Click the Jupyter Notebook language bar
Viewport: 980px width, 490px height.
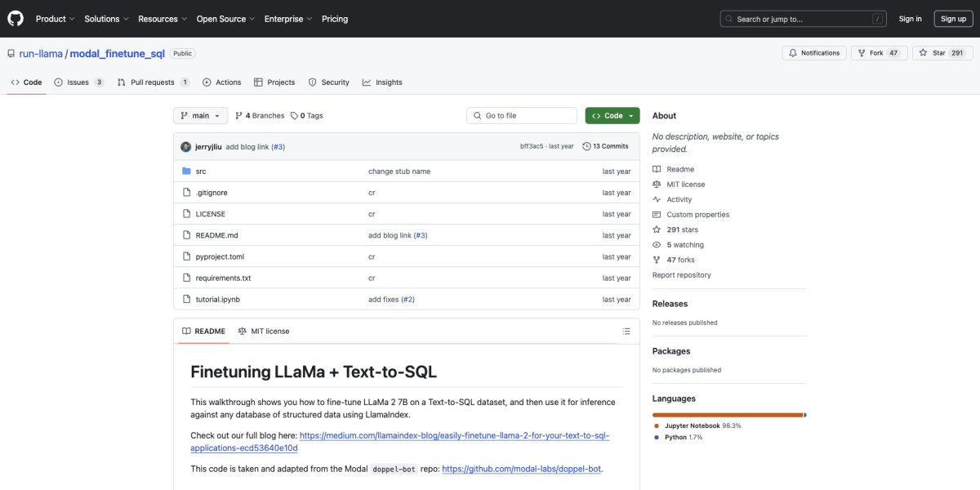coord(725,414)
